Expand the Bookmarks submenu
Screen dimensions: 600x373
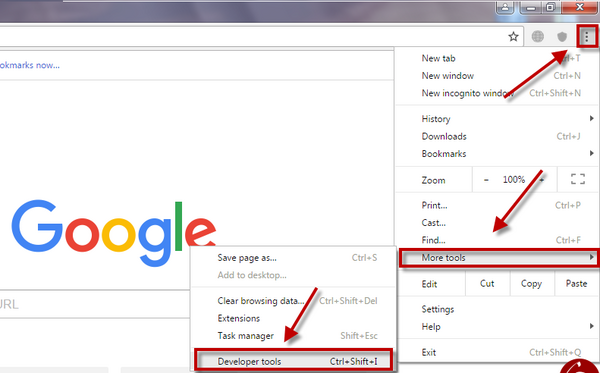(498, 153)
